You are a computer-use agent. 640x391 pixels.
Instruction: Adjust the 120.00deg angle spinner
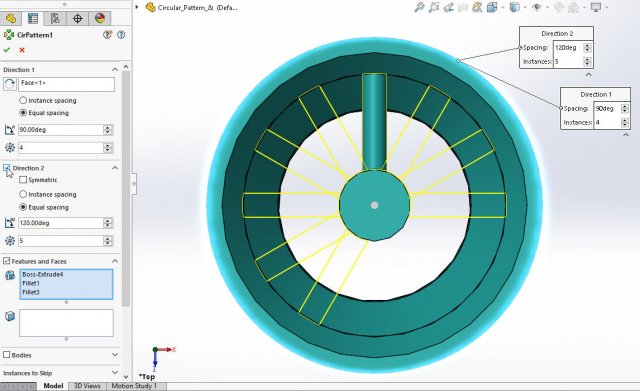tap(108, 223)
